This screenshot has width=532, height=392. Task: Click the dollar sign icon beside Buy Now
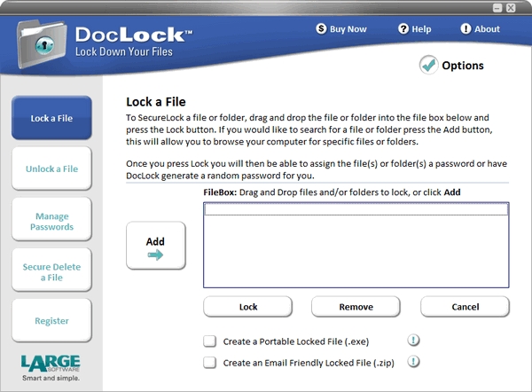point(321,29)
